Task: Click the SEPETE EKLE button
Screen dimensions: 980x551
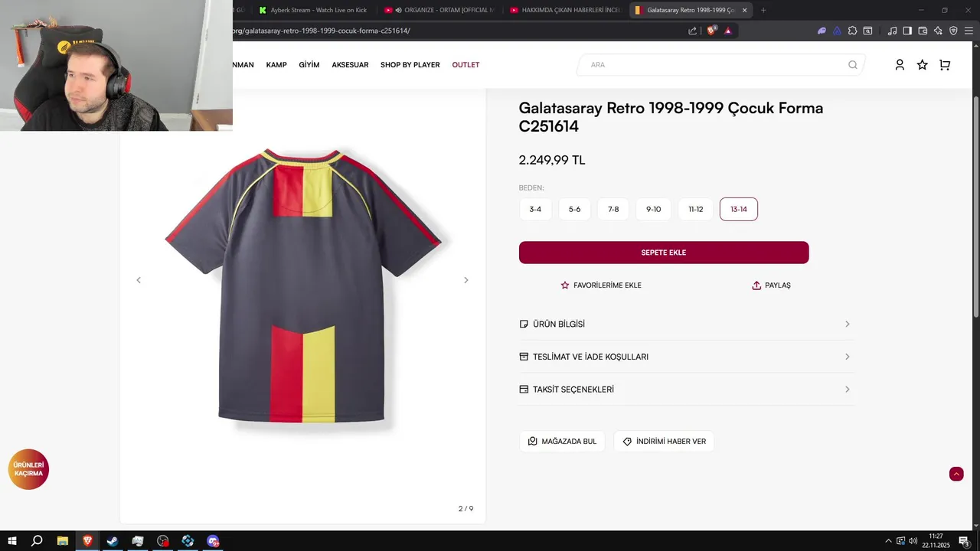Action: point(664,253)
